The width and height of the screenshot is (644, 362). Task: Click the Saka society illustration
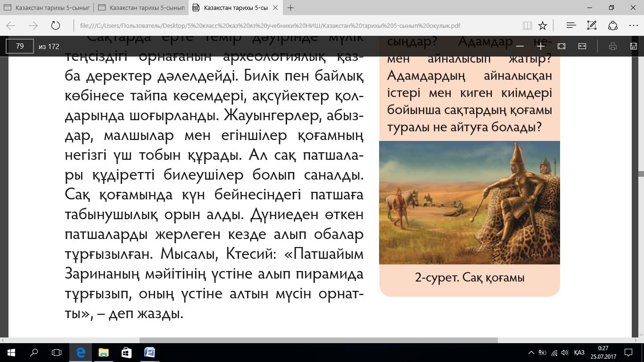470,203
